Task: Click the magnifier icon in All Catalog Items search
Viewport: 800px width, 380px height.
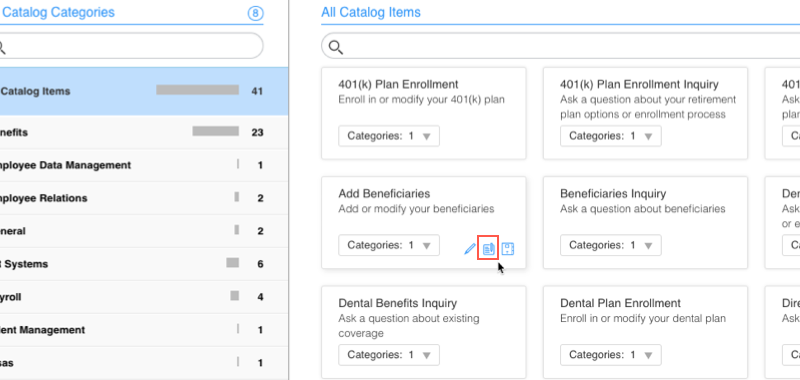Action: point(335,47)
